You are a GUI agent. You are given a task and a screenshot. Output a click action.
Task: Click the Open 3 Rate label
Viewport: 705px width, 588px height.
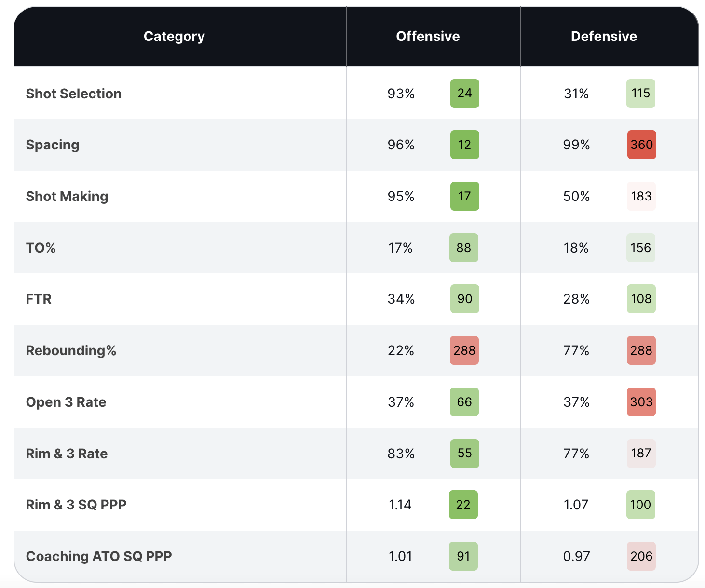click(66, 402)
